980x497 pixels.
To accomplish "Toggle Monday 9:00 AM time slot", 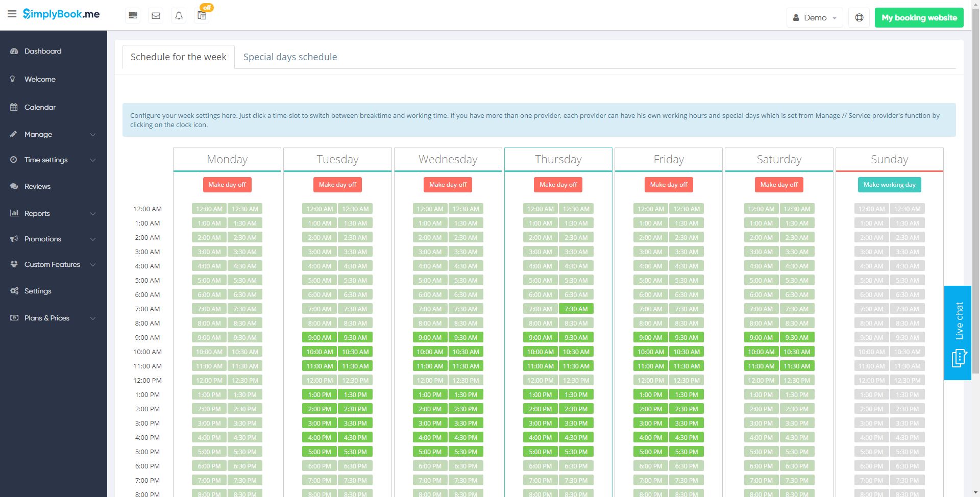I will click(x=209, y=337).
